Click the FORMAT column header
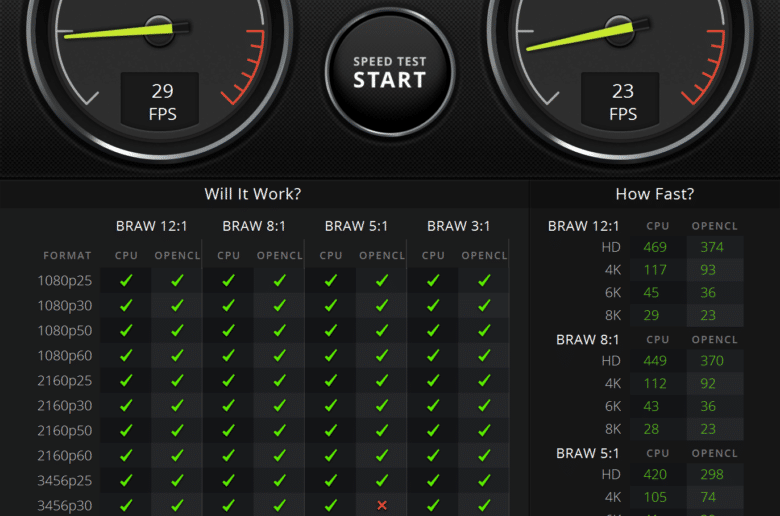The image size is (780, 516). pyautogui.click(x=67, y=256)
